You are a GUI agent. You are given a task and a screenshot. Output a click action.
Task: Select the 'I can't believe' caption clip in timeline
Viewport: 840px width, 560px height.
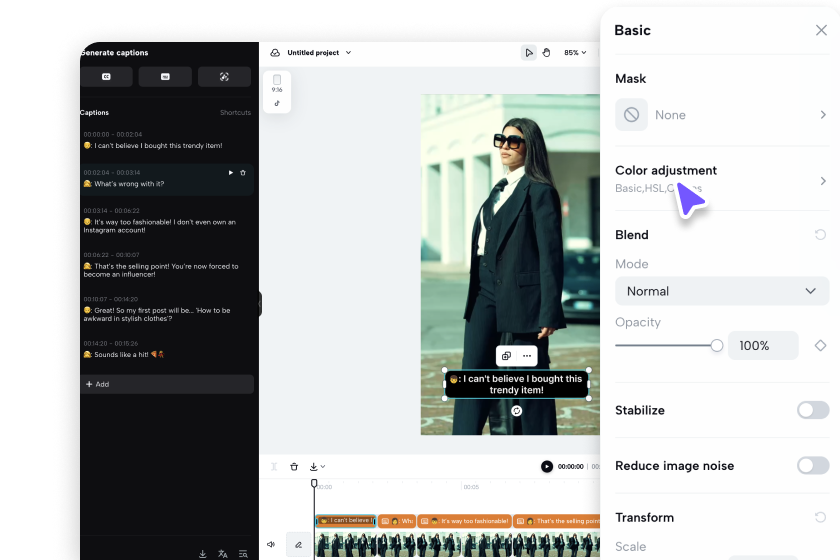click(346, 521)
